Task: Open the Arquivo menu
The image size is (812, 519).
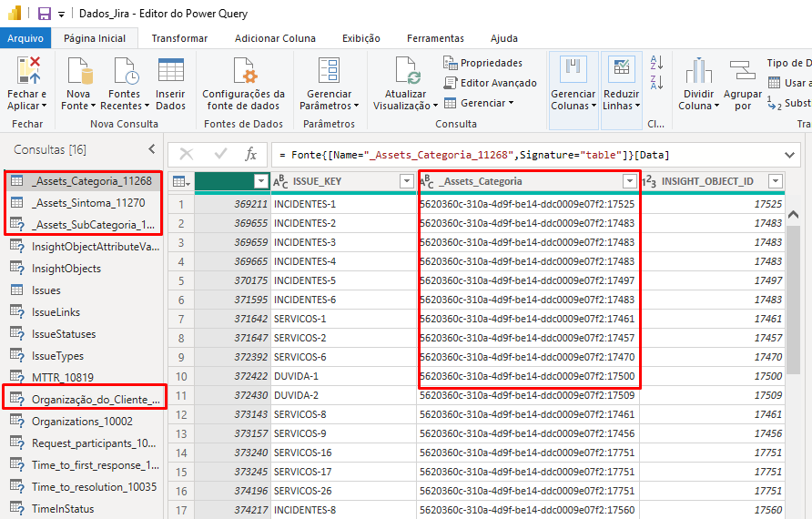Action: point(25,38)
